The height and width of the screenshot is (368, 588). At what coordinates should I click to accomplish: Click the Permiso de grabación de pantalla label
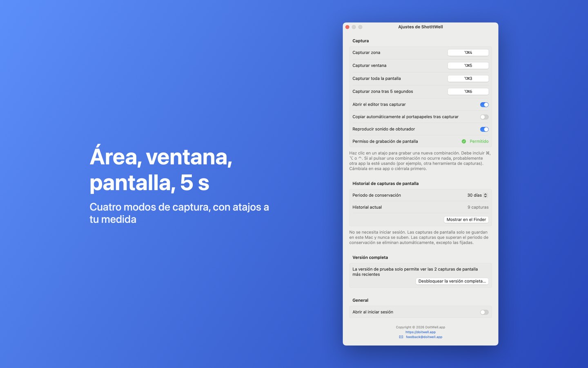click(385, 141)
